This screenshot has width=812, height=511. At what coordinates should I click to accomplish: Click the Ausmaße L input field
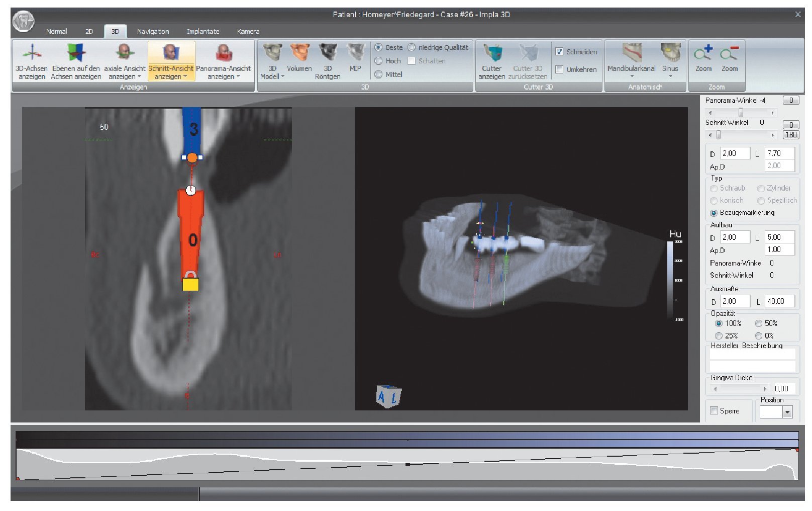780,301
